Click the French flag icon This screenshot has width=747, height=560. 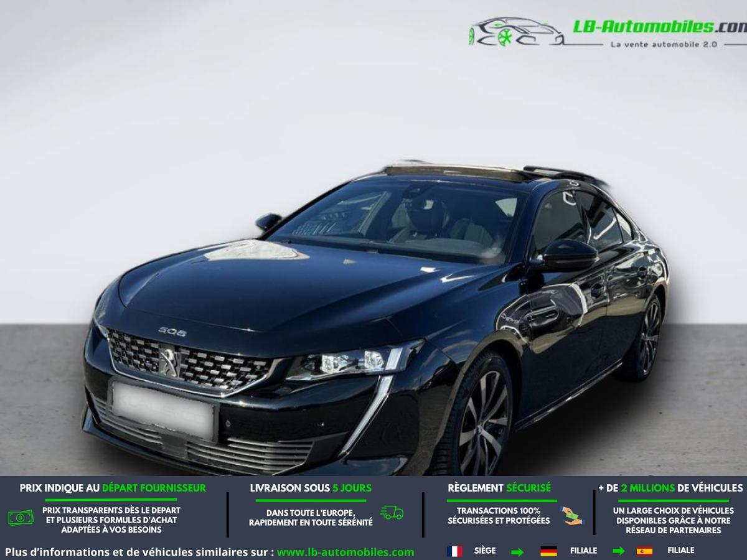point(454,551)
